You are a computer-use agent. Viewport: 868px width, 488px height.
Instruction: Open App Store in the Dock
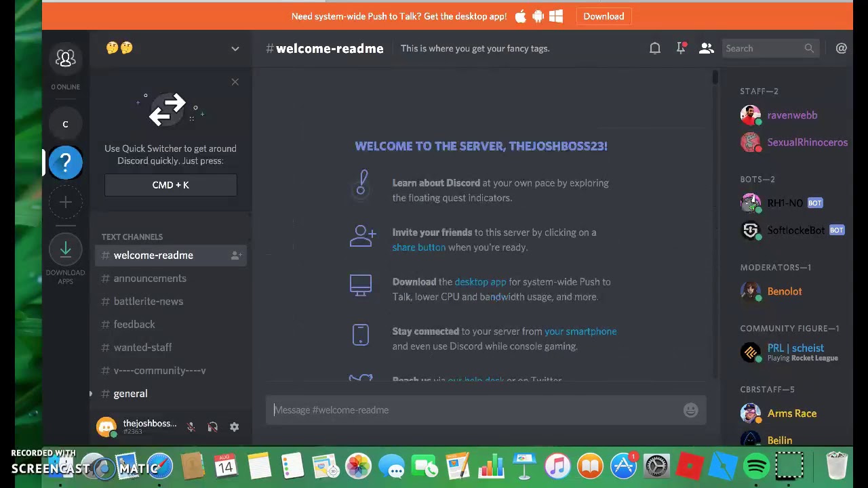pos(623,466)
